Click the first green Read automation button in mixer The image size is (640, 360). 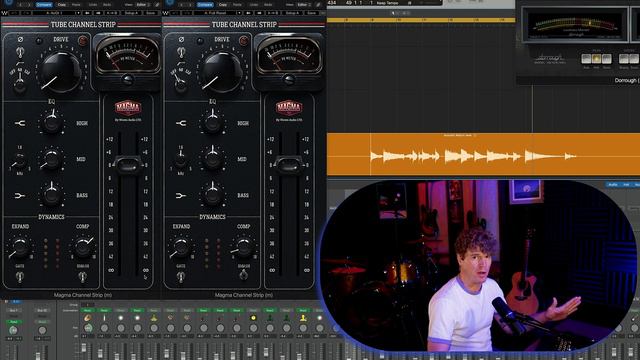tap(87, 310)
